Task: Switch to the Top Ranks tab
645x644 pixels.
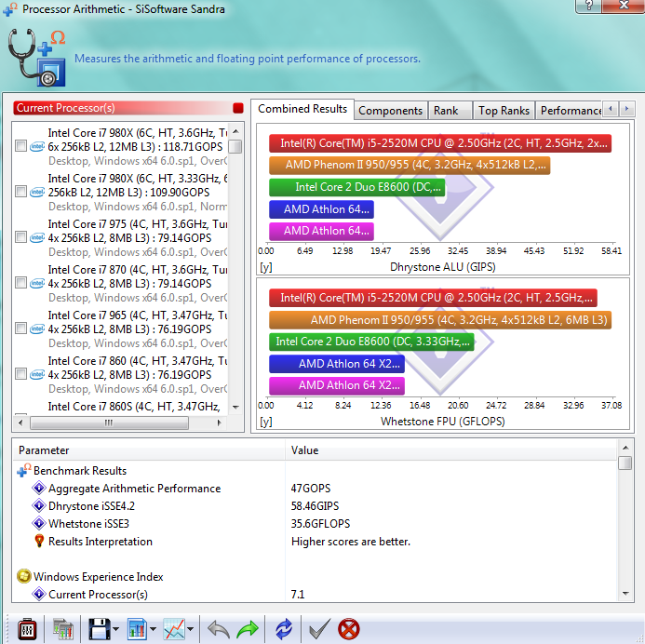Action: (x=504, y=111)
